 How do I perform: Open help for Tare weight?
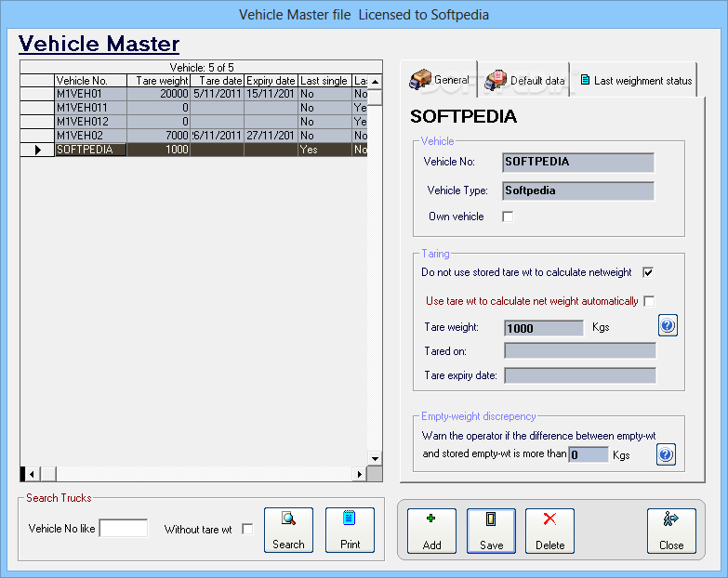668,325
